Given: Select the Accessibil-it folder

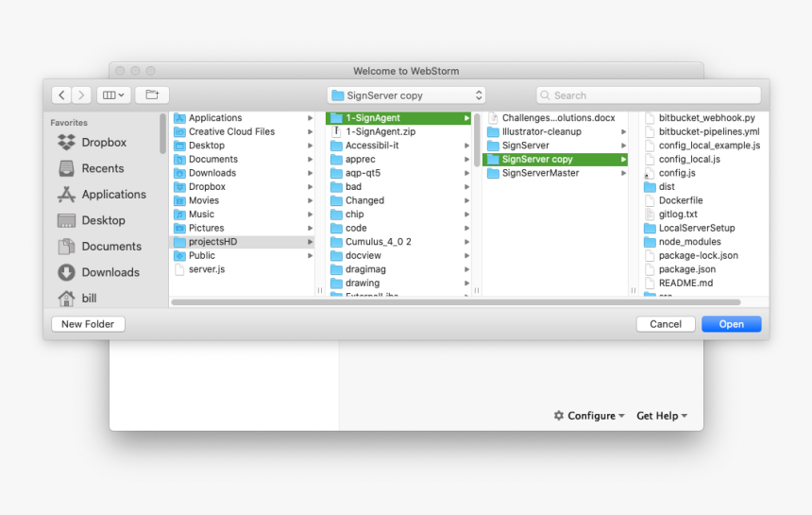Looking at the screenshot, I should click(x=398, y=146).
